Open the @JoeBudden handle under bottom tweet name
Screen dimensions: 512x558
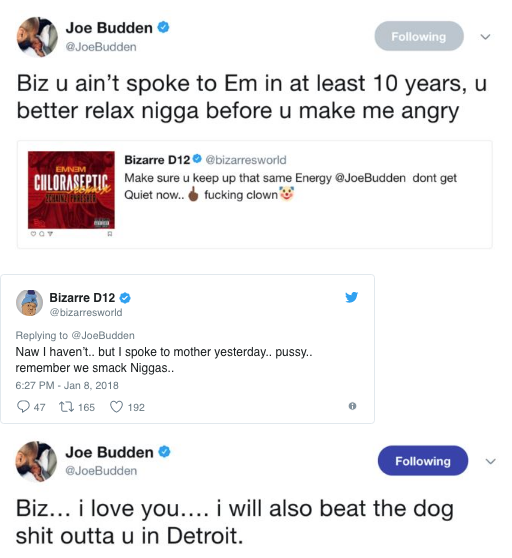[x=101, y=470]
